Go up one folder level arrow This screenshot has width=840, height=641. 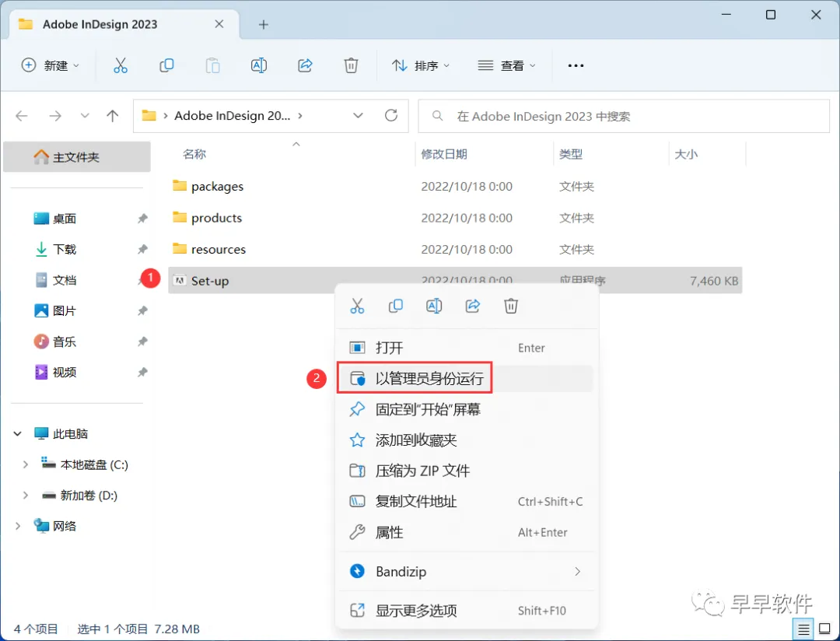(x=113, y=116)
